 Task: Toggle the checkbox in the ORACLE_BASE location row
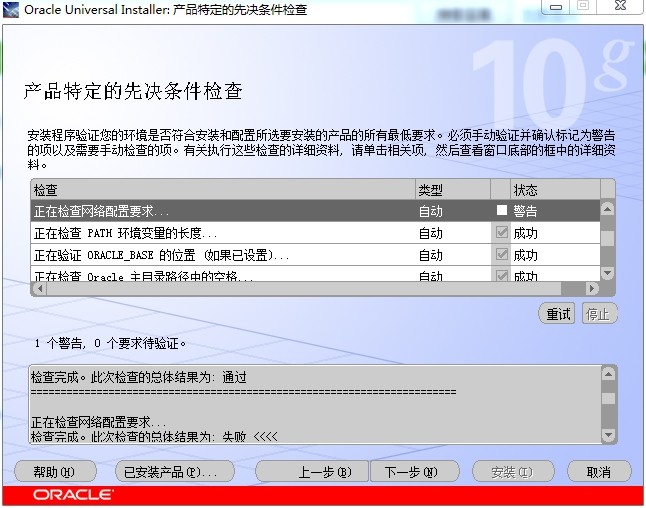tap(501, 254)
